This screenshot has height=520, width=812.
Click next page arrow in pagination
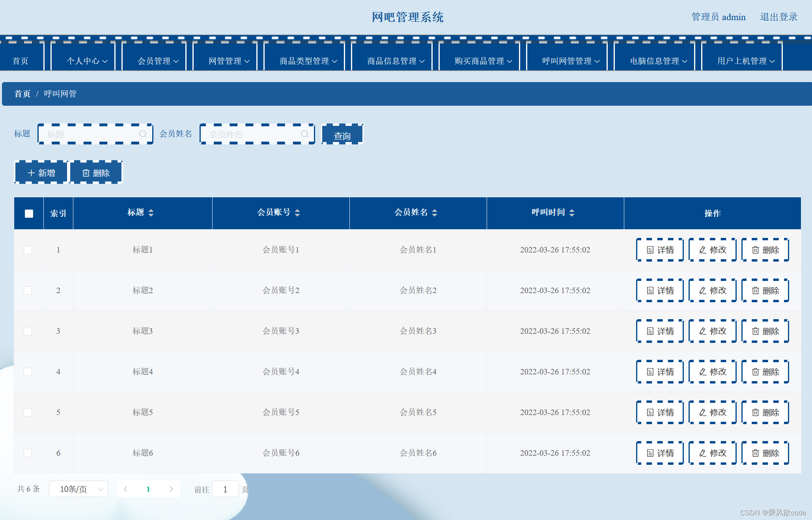(171, 489)
